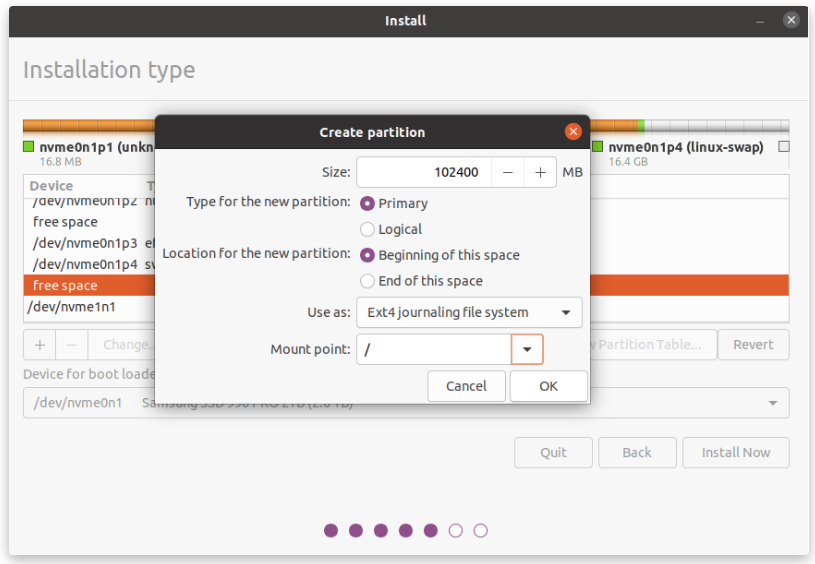Screen dimensions: 815x564
Task: Open the boot loader device dropdown
Action: [x=772, y=403]
